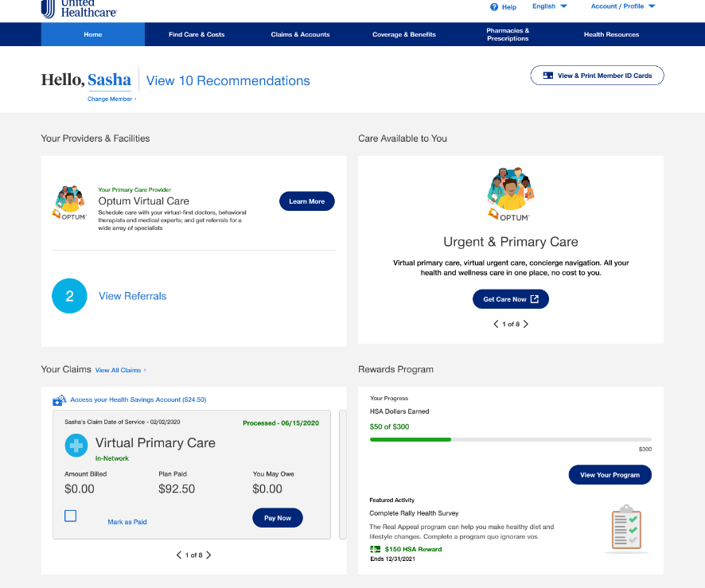This screenshot has width=705, height=588.
Task: Open Claims & Accounts menu
Action: point(300,34)
